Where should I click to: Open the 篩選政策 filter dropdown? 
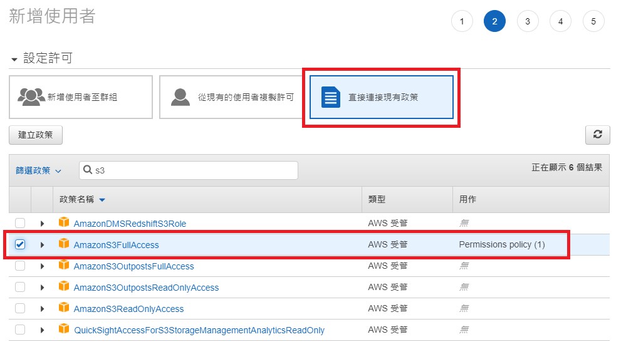click(x=38, y=171)
